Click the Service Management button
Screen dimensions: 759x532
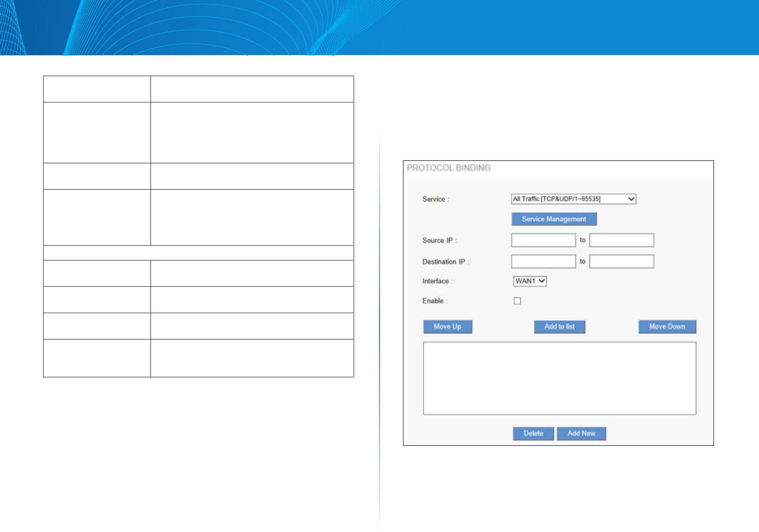(x=554, y=219)
